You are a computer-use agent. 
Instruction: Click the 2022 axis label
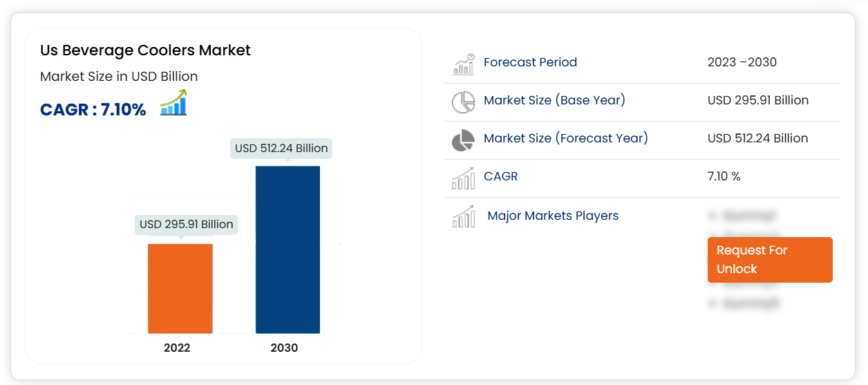[177, 348]
